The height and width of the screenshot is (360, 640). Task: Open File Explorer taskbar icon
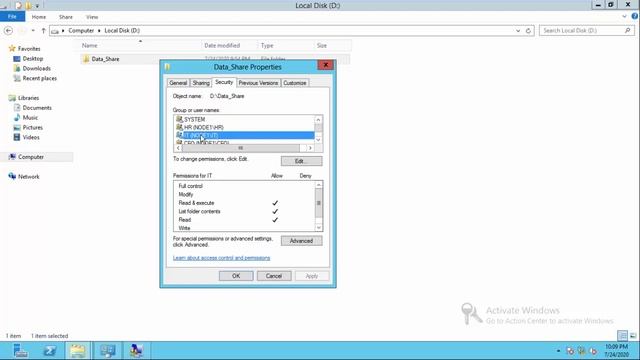[x=78, y=351]
